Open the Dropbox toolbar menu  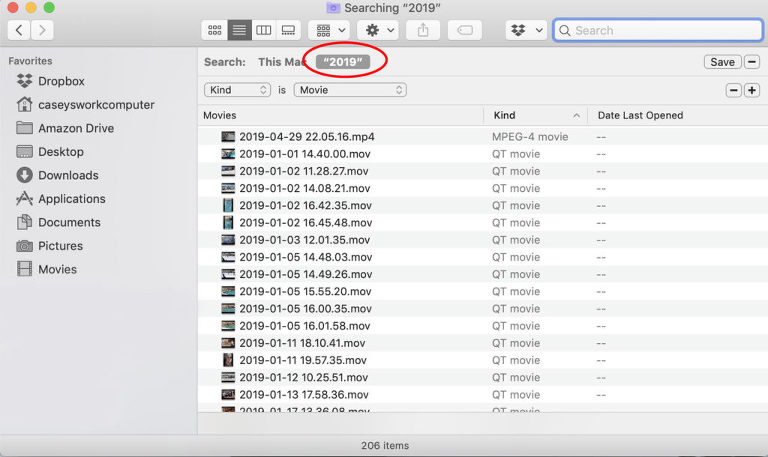pos(526,30)
